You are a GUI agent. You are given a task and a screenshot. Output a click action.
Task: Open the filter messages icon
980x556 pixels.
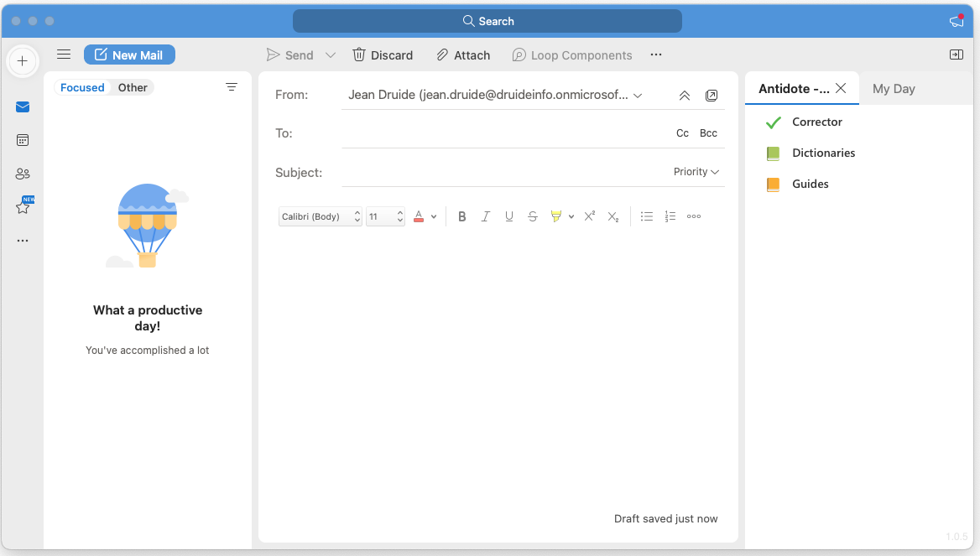(232, 87)
